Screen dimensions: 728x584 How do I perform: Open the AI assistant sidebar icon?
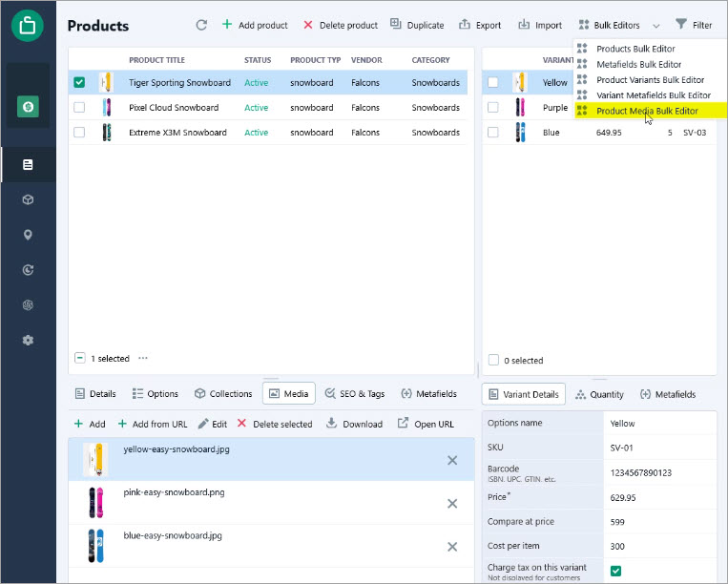pos(28,305)
